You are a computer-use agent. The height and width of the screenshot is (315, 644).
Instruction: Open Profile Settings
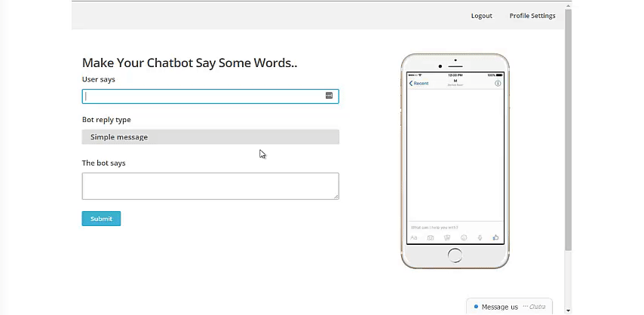532,16
